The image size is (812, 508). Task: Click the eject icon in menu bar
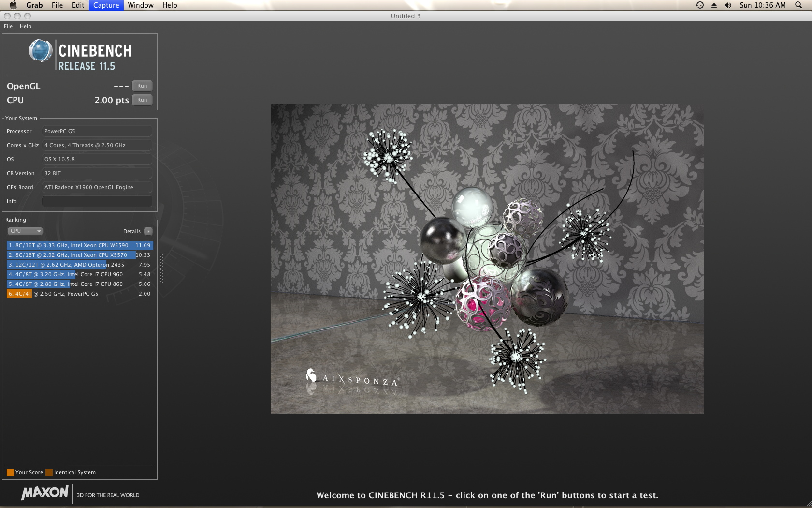[x=714, y=5]
